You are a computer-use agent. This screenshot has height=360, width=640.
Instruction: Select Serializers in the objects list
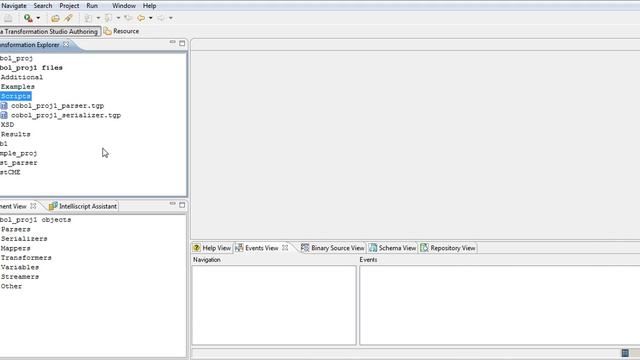(24, 239)
